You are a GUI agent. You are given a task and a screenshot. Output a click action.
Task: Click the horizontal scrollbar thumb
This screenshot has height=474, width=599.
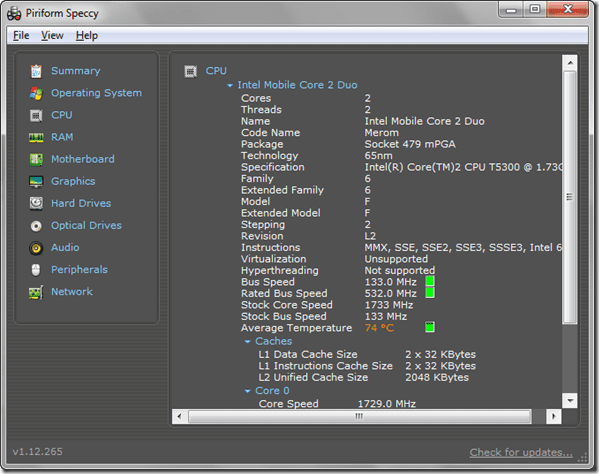tap(359, 417)
